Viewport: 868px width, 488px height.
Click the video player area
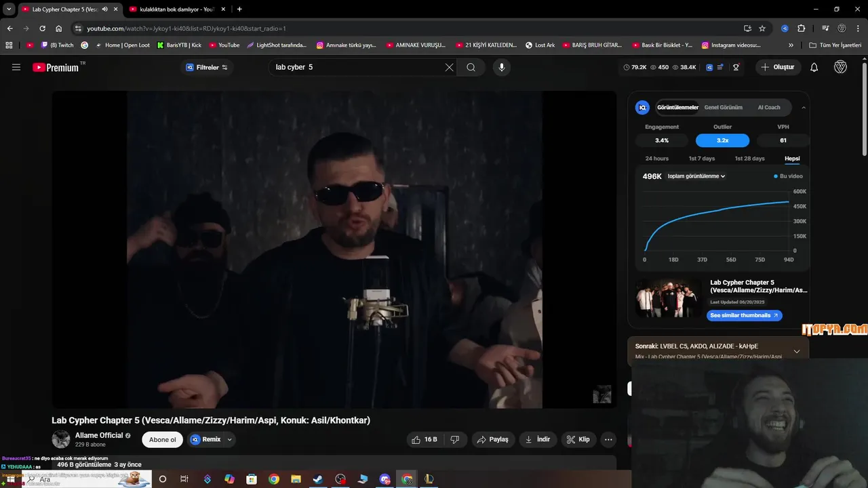(334, 249)
